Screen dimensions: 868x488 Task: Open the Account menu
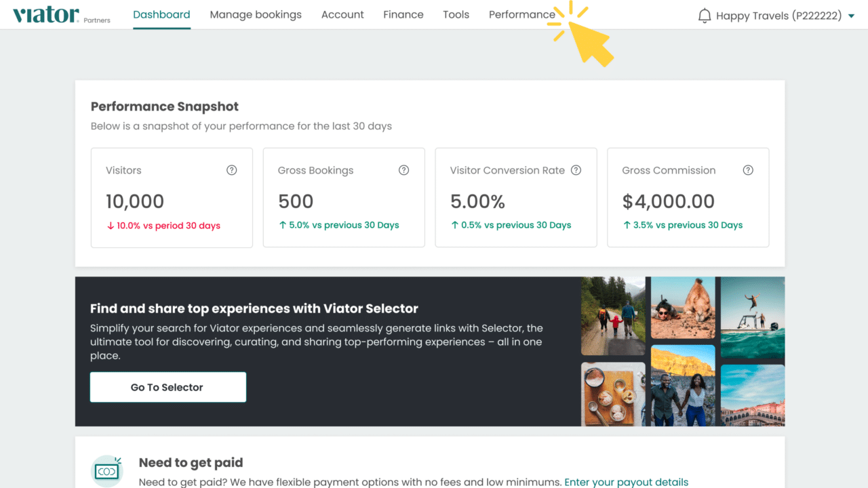(342, 14)
